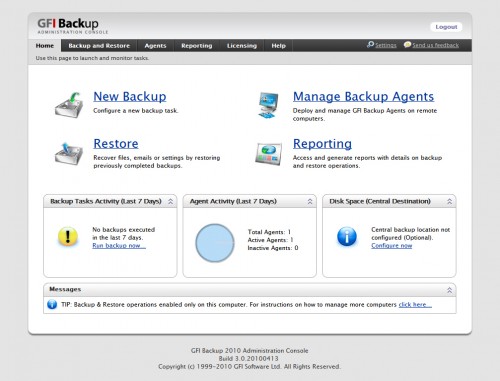This screenshot has height=381, width=500.
Task: Click the Central backup location not configured text
Action: pos(411,234)
